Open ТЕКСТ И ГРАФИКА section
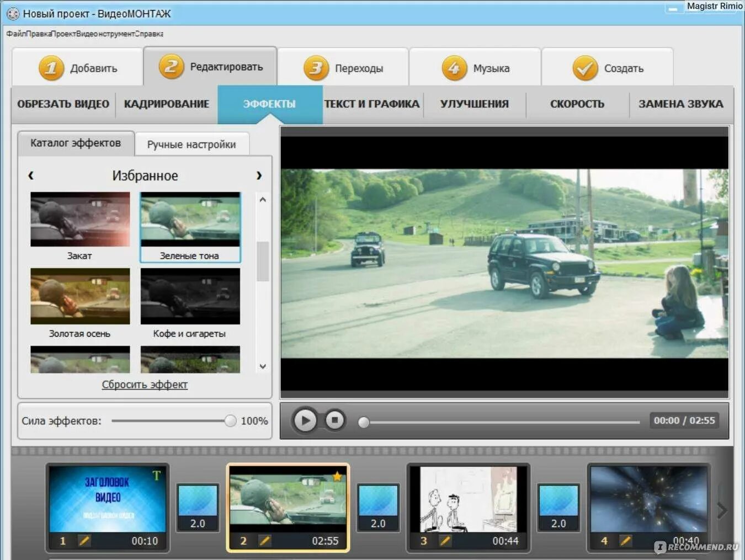745x560 pixels. 372,104
